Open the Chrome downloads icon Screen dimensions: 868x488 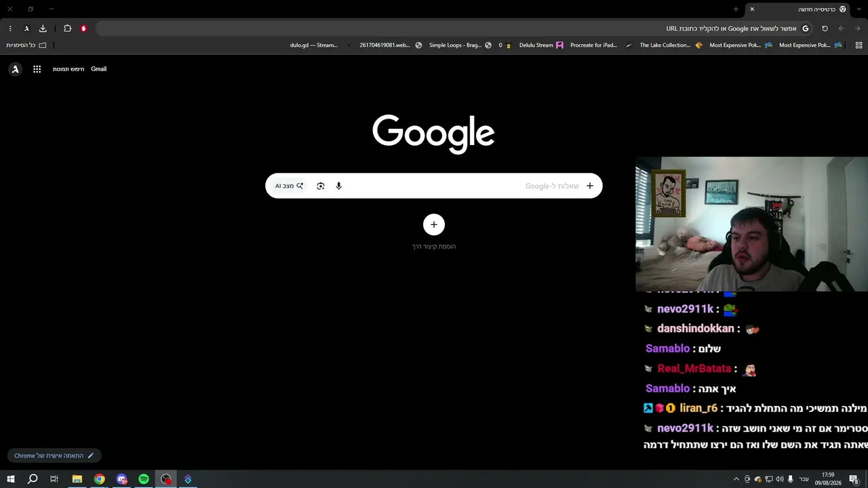[x=43, y=28]
